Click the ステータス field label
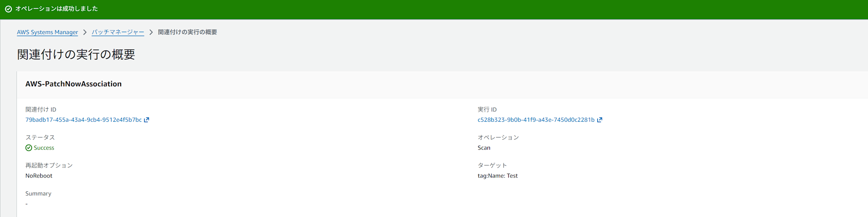The image size is (868, 217). pyautogui.click(x=40, y=137)
